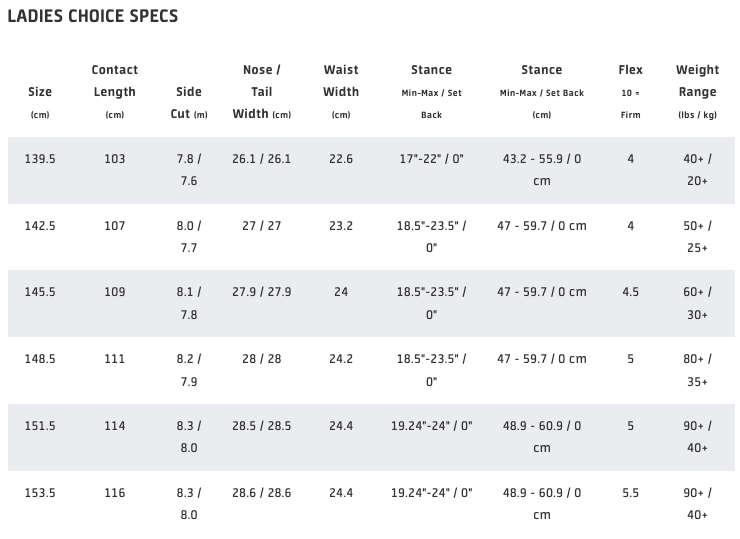This screenshot has height=539, width=740.
Task: Click the 4.5 flex value
Action: click(x=631, y=292)
